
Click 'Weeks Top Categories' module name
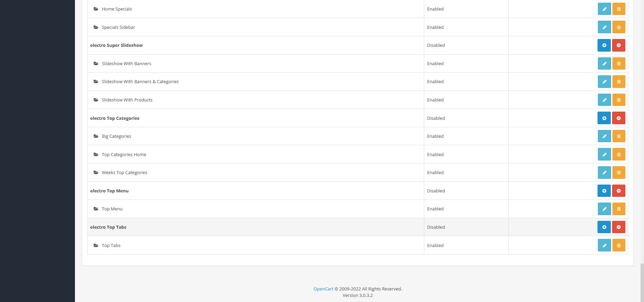(124, 172)
